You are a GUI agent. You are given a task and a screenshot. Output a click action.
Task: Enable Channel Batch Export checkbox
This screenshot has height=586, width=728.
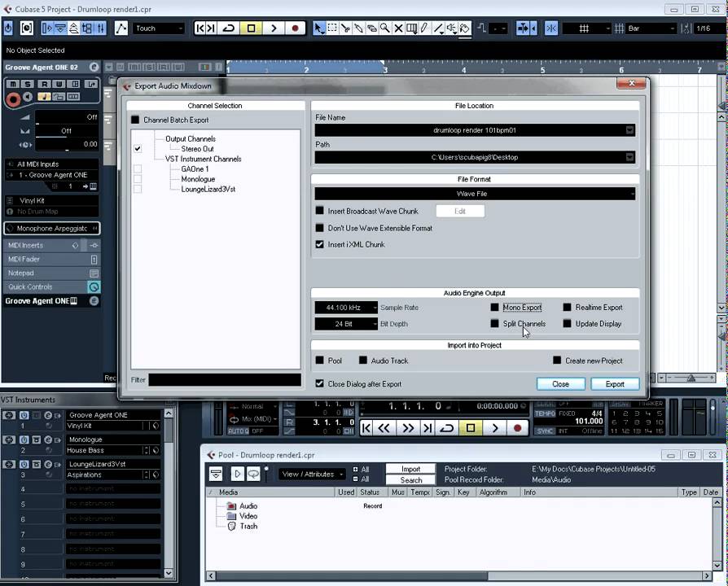(x=135, y=120)
